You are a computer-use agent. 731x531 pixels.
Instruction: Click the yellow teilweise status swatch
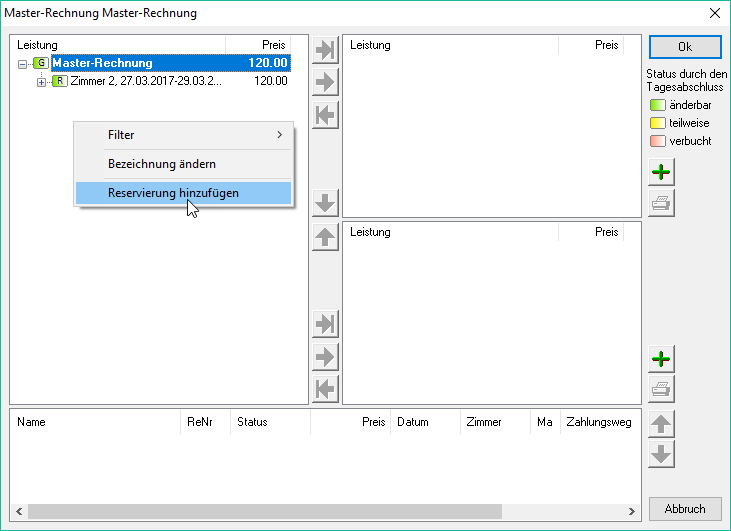657,123
